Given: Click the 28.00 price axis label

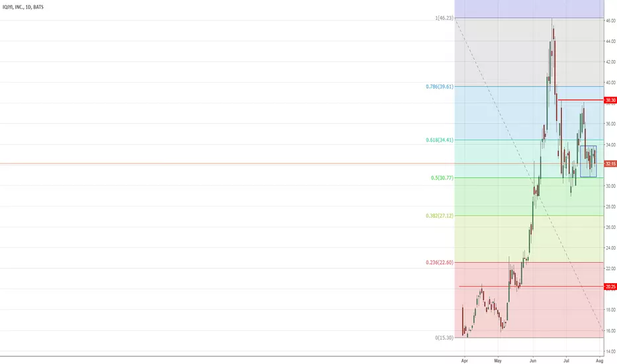Looking at the screenshot, I should pos(610,206).
